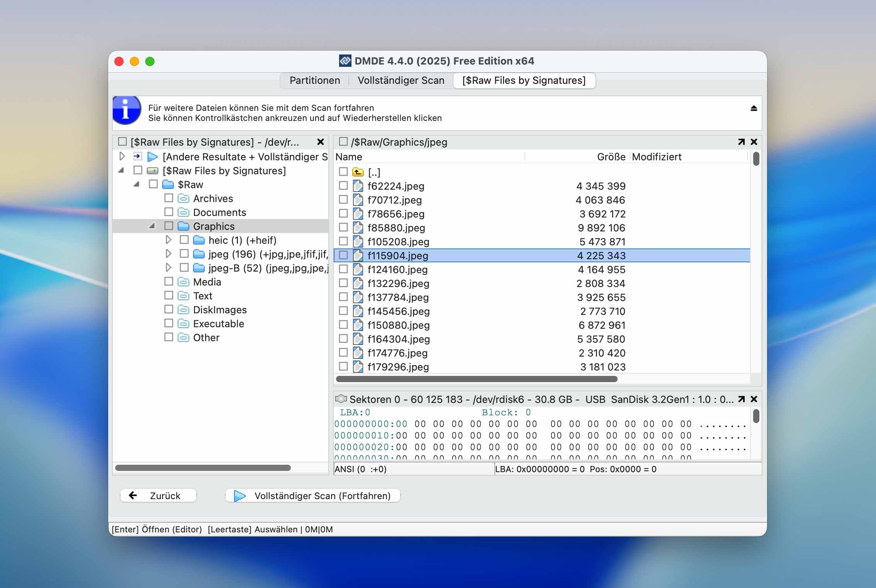The height and width of the screenshot is (588, 876).
Task: Click the parent folder icon next to [..]
Action: point(358,172)
